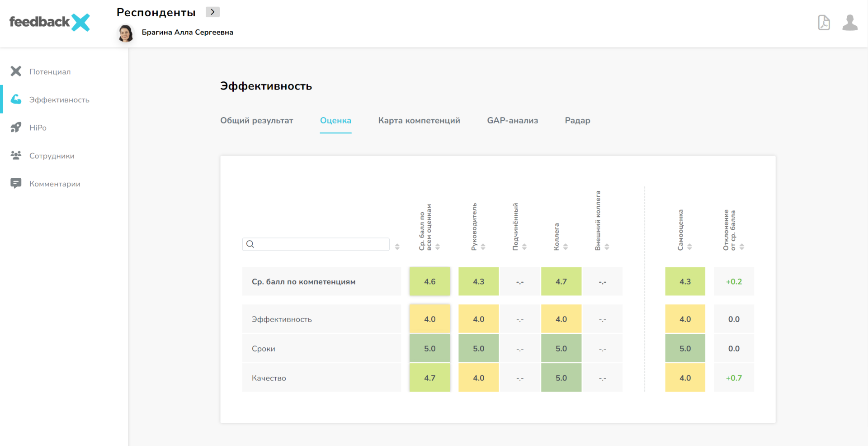Select the Карта компетенций tab
Screen dimensions: 868x446
point(419,120)
